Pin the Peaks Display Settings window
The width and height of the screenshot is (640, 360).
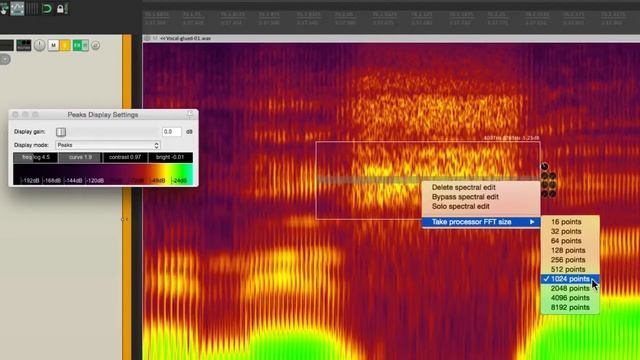tap(190, 114)
